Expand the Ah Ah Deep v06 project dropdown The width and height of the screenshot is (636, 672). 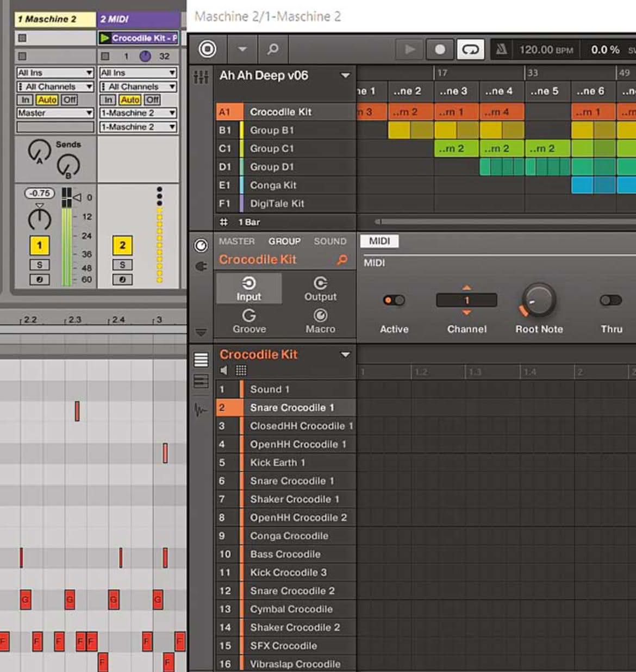pyautogui.click(x=345, y=76)
